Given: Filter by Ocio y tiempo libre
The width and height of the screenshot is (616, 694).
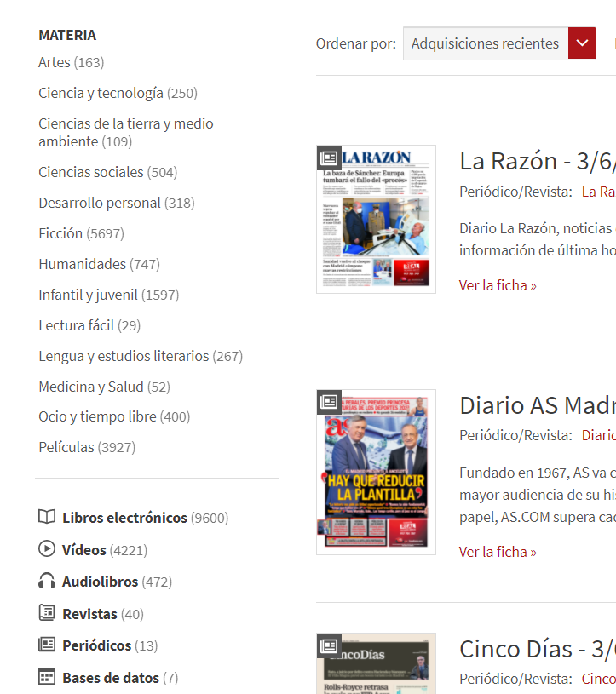Looking at the screenshot, I should pyautogui.click(x=114, y=417).
